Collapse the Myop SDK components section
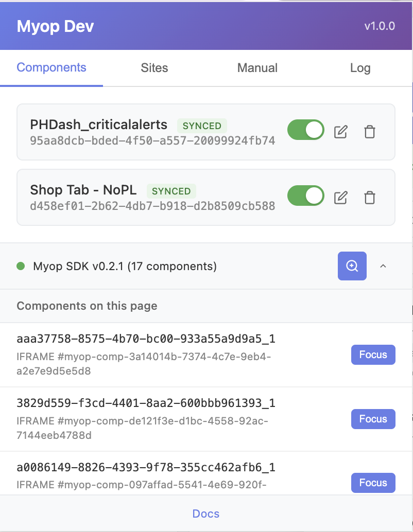The width and height of the screenshot is (413, 532). click(383, 267)
